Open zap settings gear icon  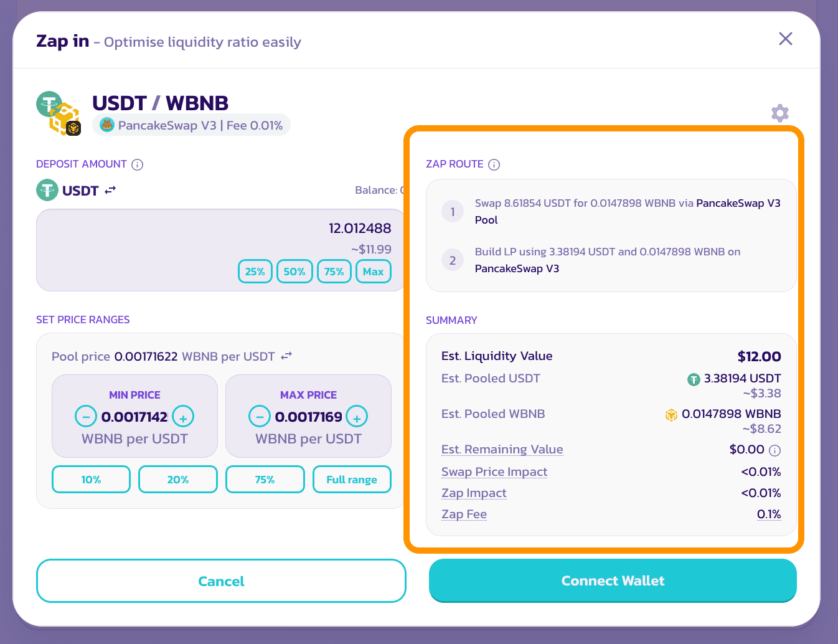click(779, 113)
